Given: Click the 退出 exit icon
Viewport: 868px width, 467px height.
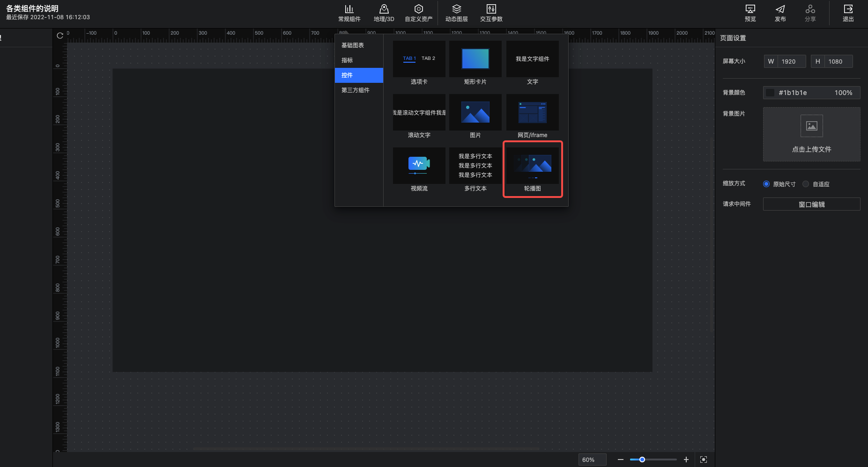Looking at the screenshot, I should point(848,13).
